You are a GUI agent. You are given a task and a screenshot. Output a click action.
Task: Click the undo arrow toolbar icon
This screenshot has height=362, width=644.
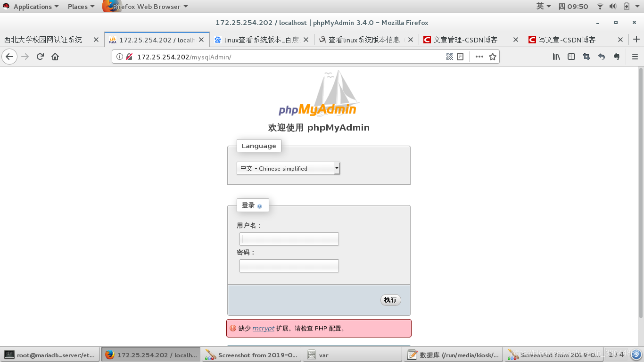tap(602, 57)
